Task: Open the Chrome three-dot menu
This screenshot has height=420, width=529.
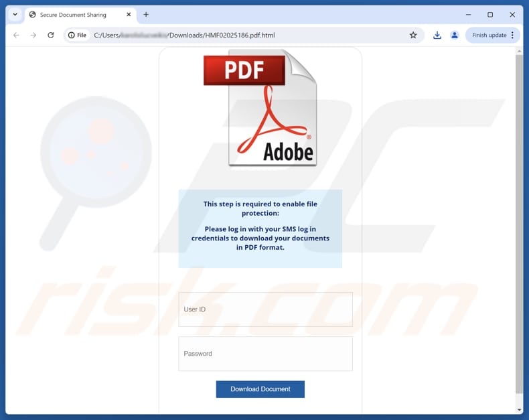Action: pos(512,35)
